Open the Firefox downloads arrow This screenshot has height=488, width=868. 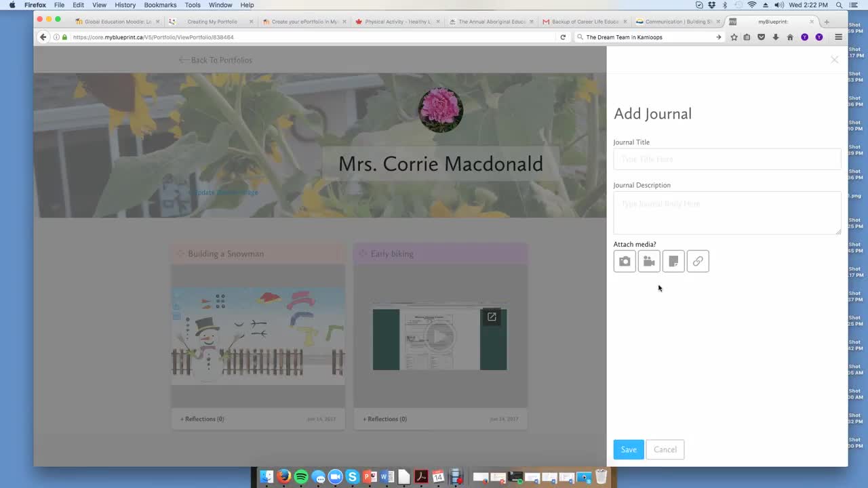pyautogui.click(x=776, y=37)
